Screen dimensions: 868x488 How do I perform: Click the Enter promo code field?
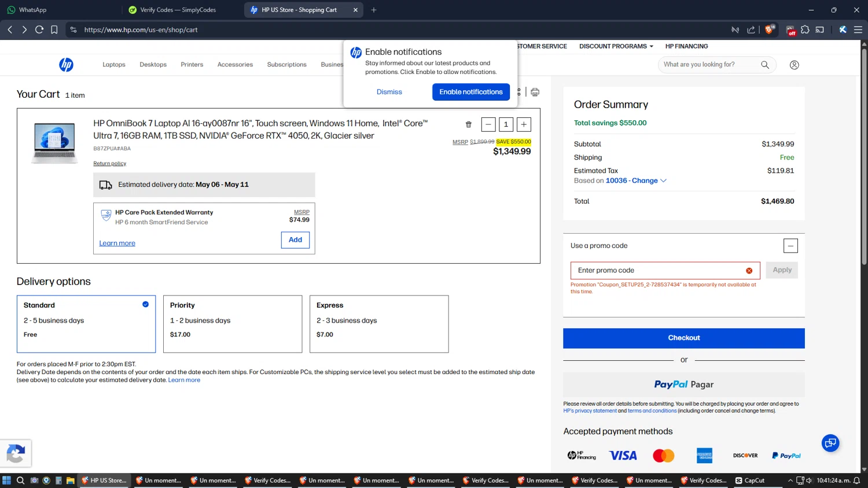click(665, 271)
